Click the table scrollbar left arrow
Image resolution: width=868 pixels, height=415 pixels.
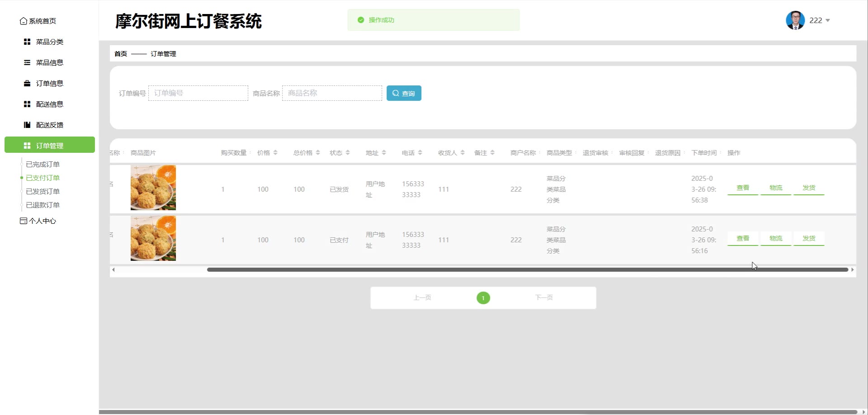point(113,270)
